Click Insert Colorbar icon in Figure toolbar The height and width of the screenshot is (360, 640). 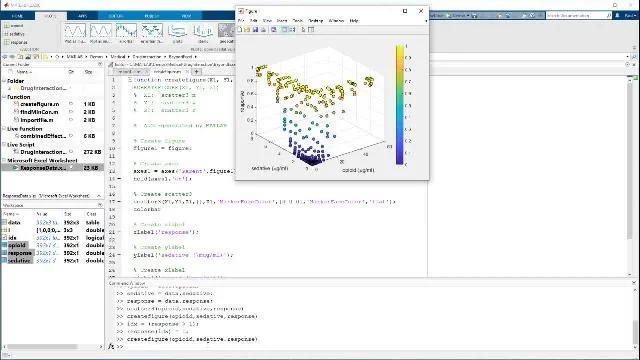[284, 29]
